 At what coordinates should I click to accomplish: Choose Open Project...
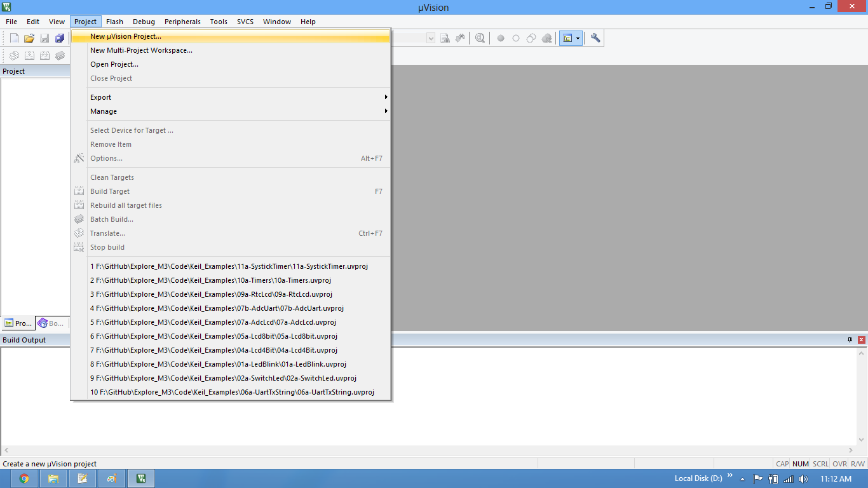tap(230, 64)
